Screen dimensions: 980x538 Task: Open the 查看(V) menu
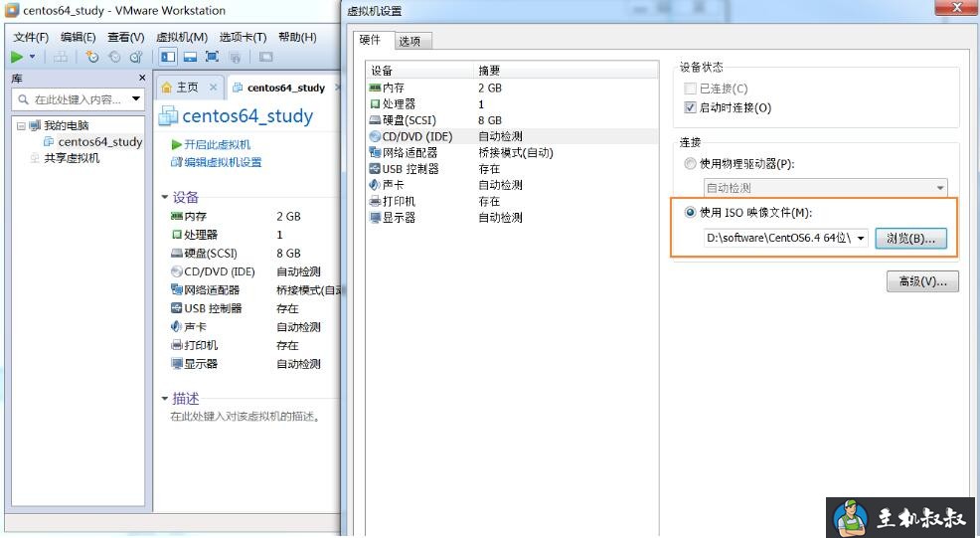pos(125,37)
